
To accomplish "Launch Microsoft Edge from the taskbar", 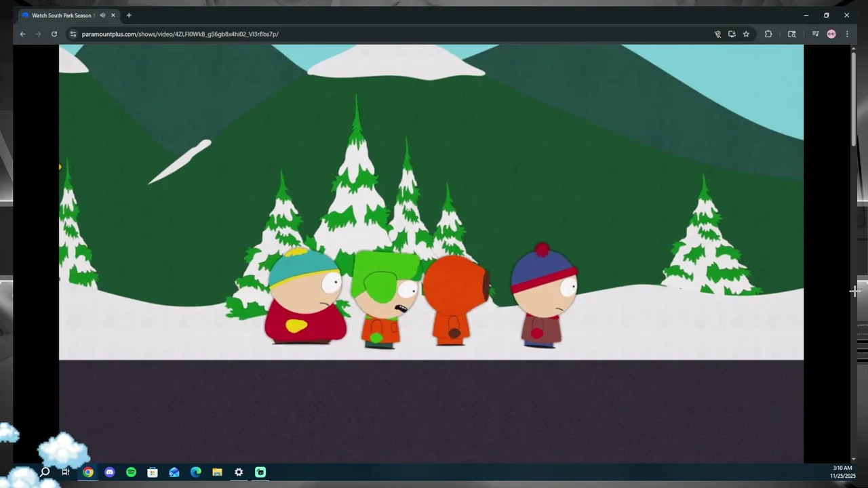I will coord(196,472).
